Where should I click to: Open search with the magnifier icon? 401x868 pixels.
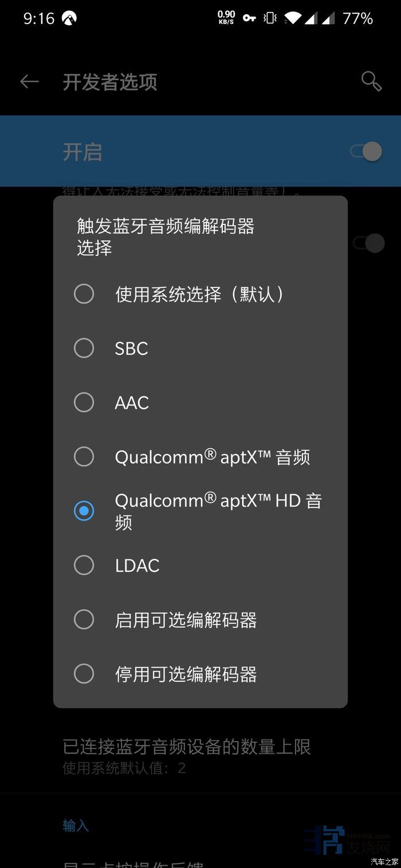(371, 82)
